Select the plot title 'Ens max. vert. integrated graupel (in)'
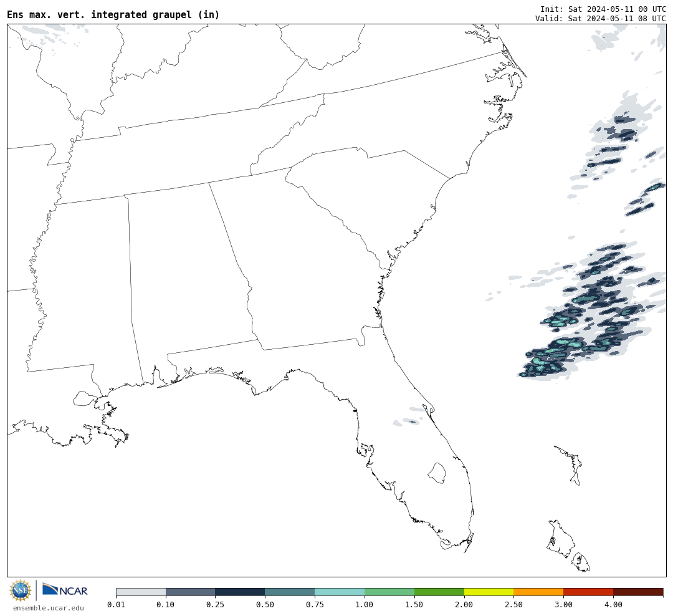673x616 pixels. click(x=113, y=14)
